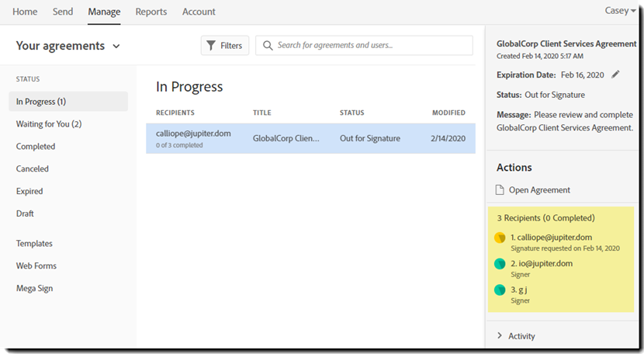This screenshot has height=354, width=644.
Task: Click the pencil icon beside Expiration Date
Action: pyautogui.click(x=616, y=75)
